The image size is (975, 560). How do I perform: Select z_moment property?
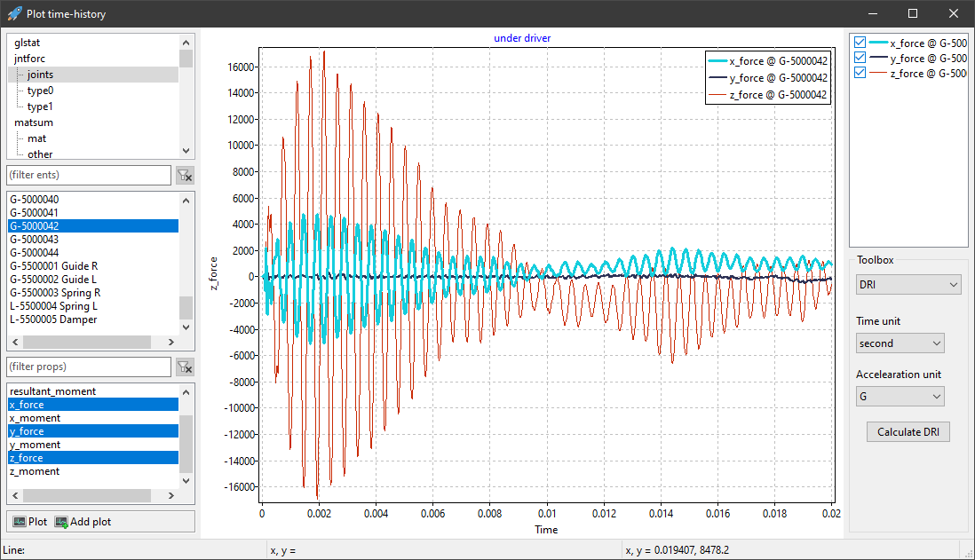click(x=93, y=472)
